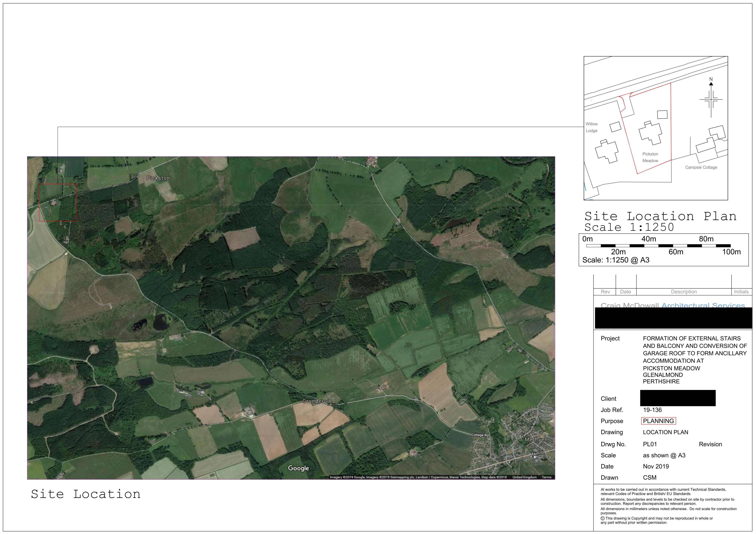Click the Google logo on the aerial map

(x=298, y=468)
